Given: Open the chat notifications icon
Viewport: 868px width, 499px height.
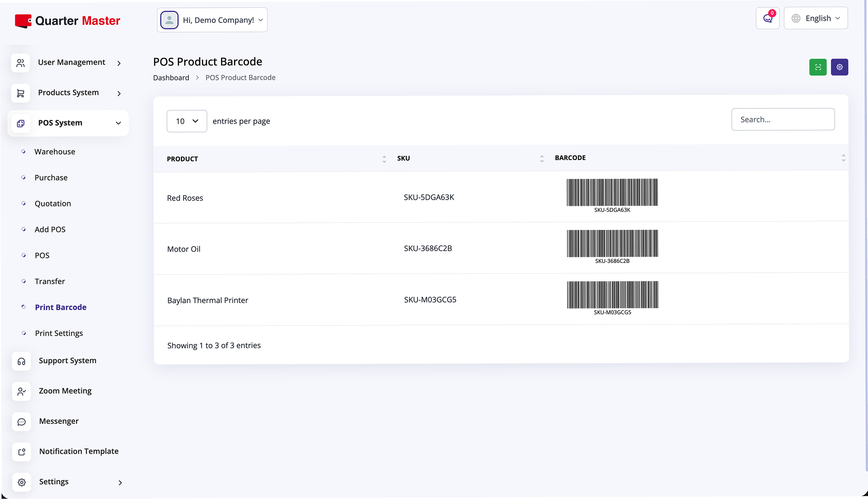Looking at the screenshot, I should tap(767, 19).
